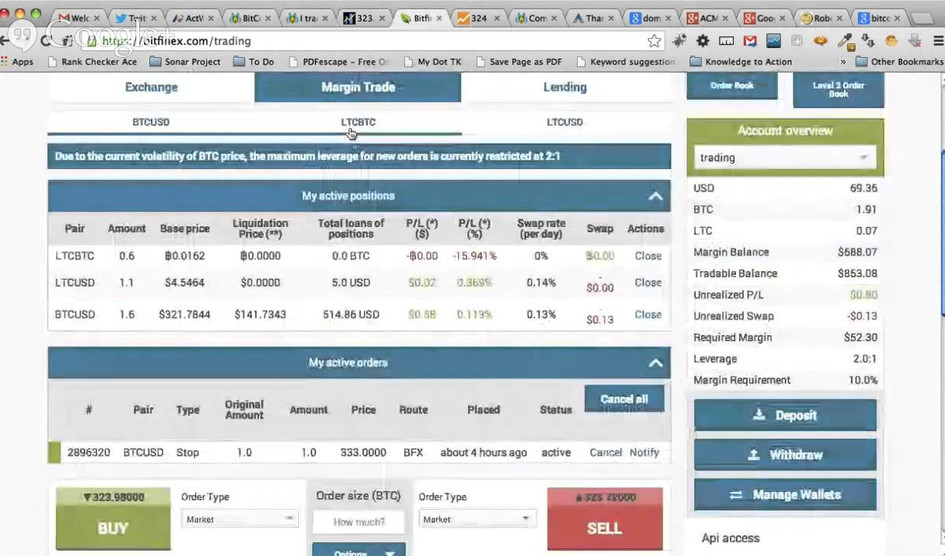This screenshot has height=556, width=945.
Task: Click the cookie extension icon
Action: tap(891, 41)
